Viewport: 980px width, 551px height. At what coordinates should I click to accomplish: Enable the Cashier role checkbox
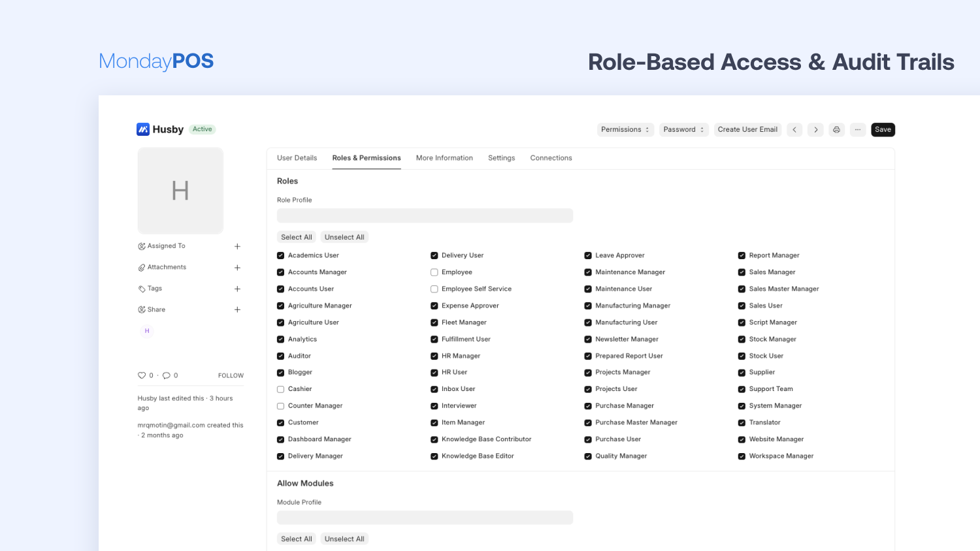pos(281,389)
